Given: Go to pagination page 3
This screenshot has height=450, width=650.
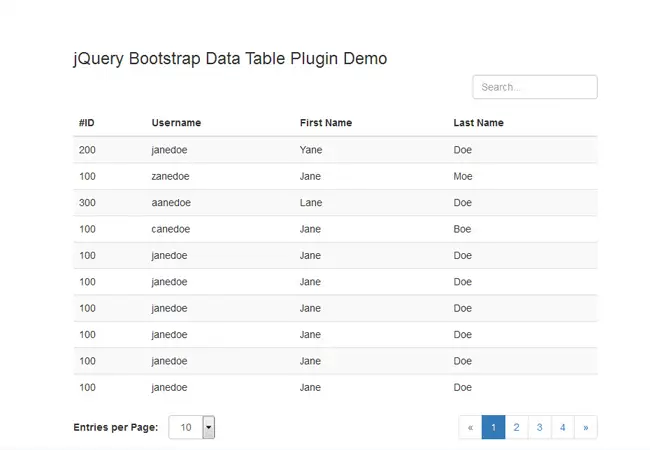Looking at the screenshot, I should click(x=539, y=427).
